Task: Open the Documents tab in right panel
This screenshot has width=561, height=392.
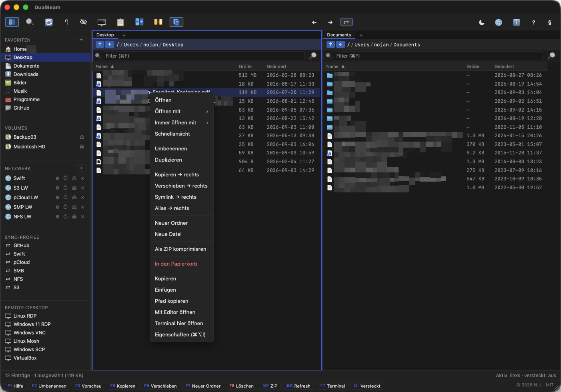Action: [339, 35]
